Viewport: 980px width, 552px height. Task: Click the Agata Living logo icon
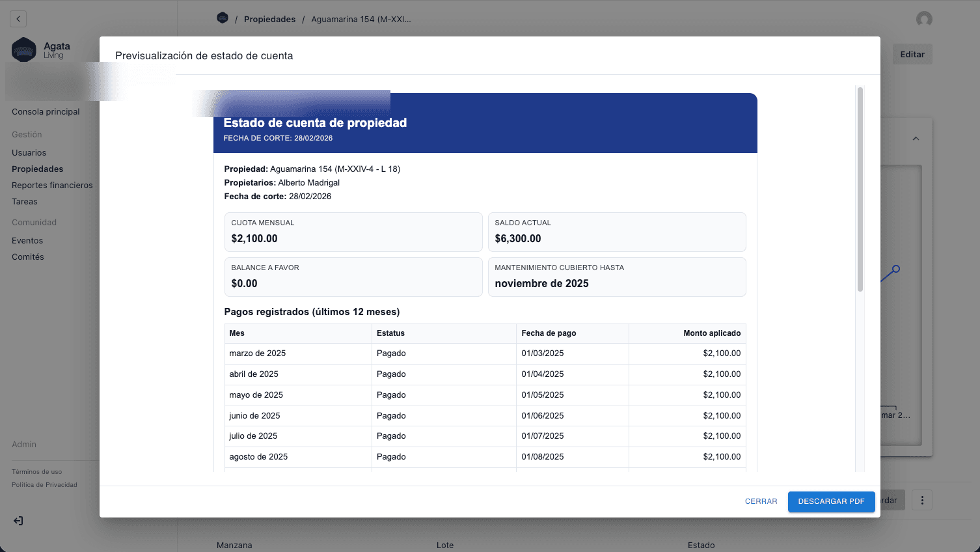click(24, 49)
